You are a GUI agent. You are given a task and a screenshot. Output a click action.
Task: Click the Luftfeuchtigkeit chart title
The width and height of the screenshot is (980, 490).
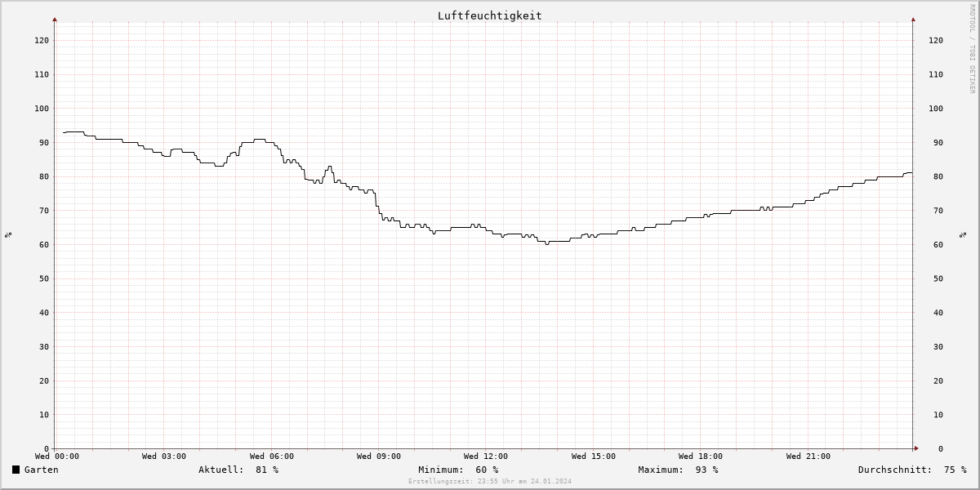pos(489,16)
